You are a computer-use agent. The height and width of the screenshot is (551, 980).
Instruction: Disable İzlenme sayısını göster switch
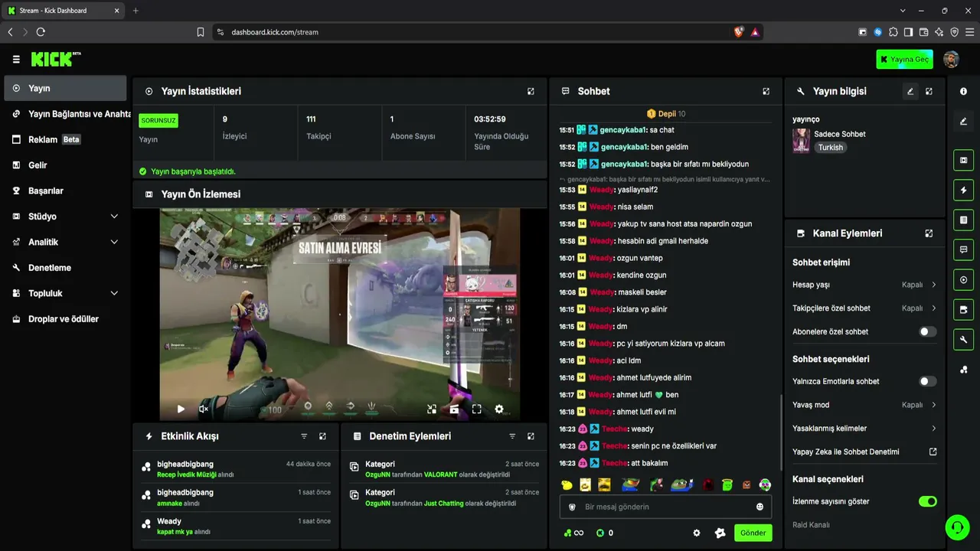(927, 501)
